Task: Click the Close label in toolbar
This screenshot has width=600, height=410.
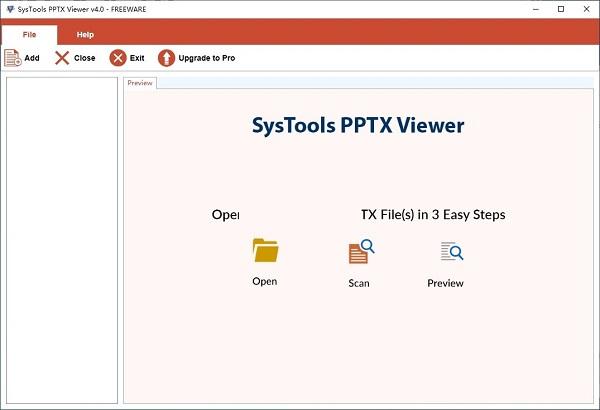Action: point(85,58)
